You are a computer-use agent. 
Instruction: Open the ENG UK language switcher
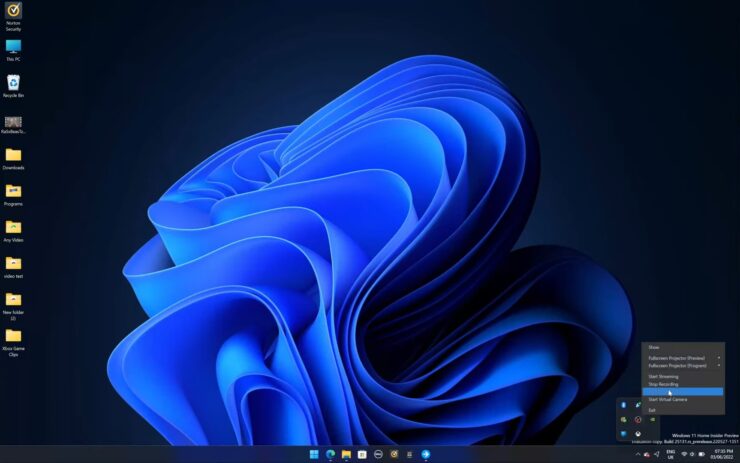click(x=670, y=455)
